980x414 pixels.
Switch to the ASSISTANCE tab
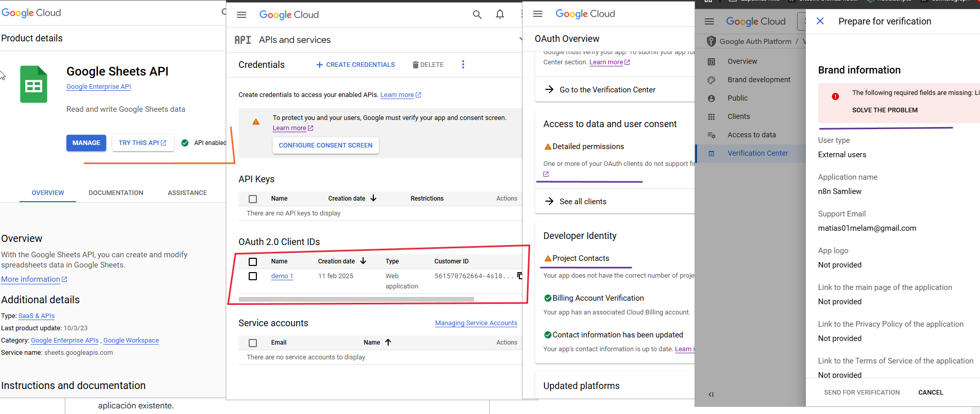187,193
